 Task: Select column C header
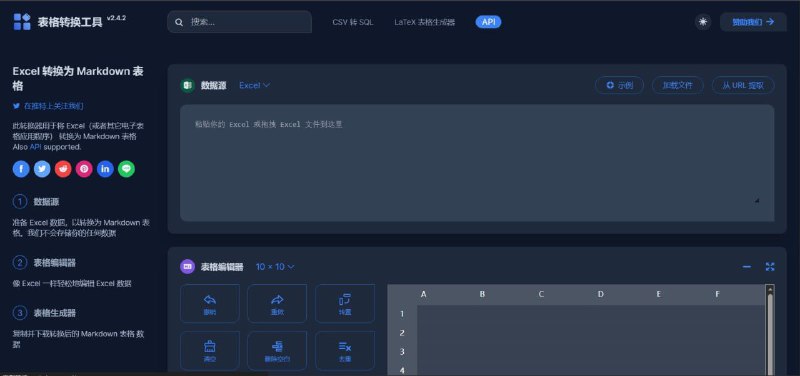click(x=541, y=294)
